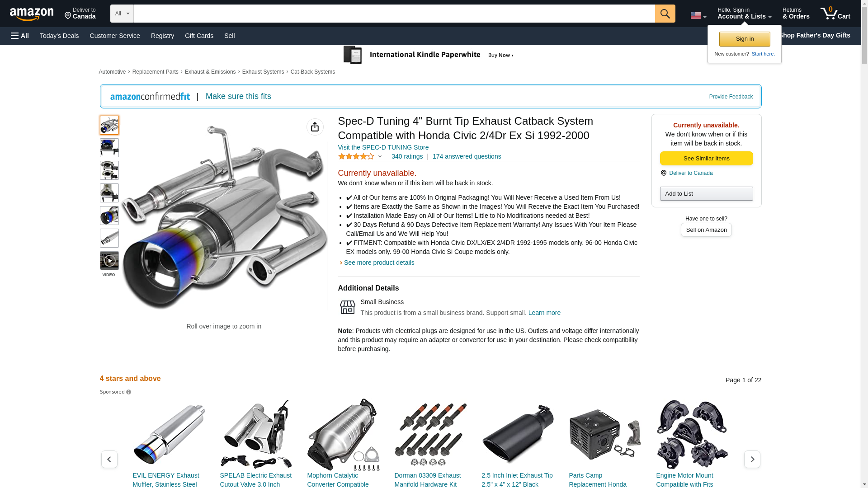Open the All hamburger menu
The height and width of the screenshot is (488, 868).
(x=20, y=36)
